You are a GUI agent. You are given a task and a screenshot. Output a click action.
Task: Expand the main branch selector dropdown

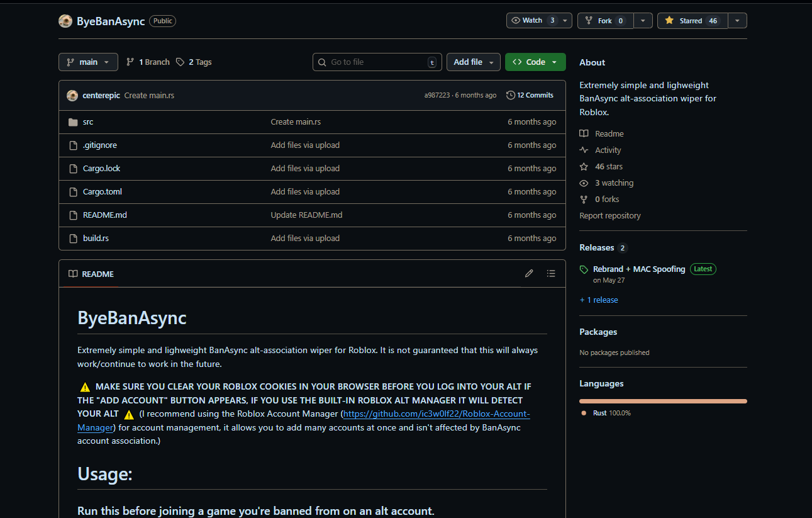click(88, 62)
